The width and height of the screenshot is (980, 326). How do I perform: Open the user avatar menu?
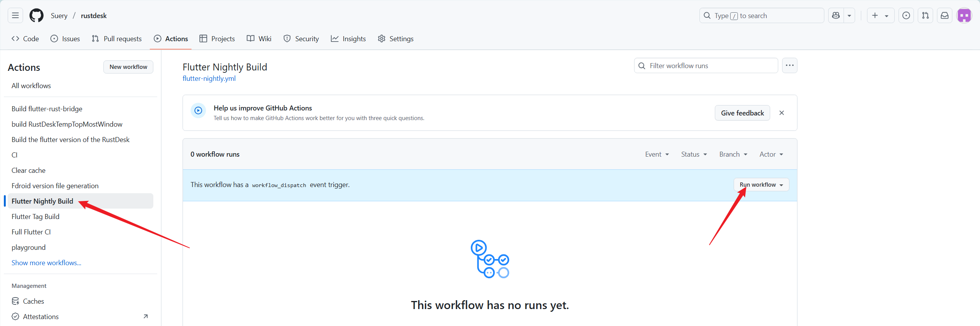964,15
